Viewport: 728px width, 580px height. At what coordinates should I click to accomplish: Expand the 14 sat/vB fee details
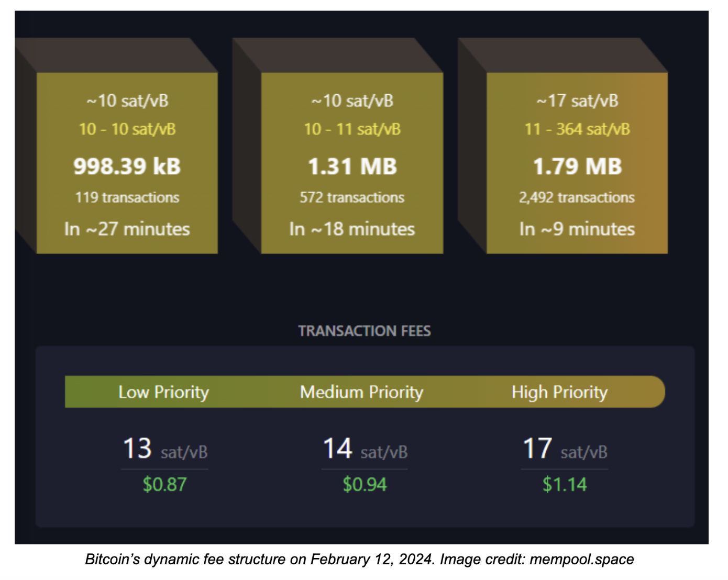coord(364,449)
